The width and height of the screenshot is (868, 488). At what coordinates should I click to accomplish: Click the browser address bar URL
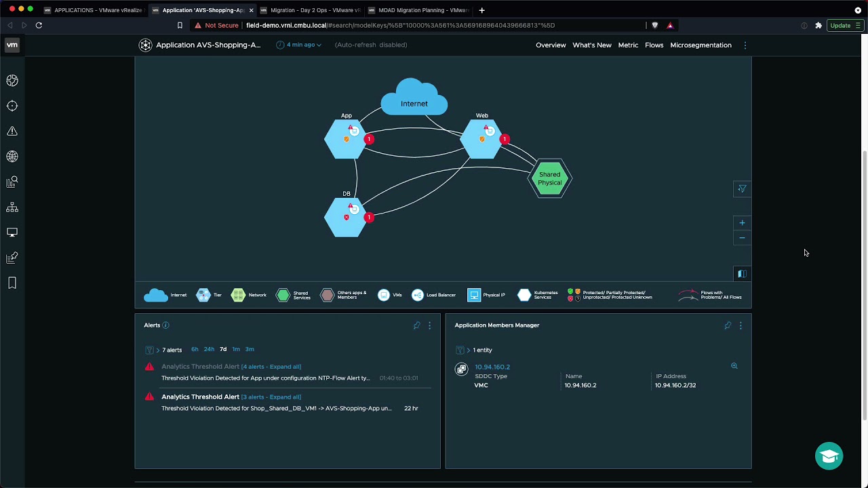pyautogui.click(x=400, y=25)
